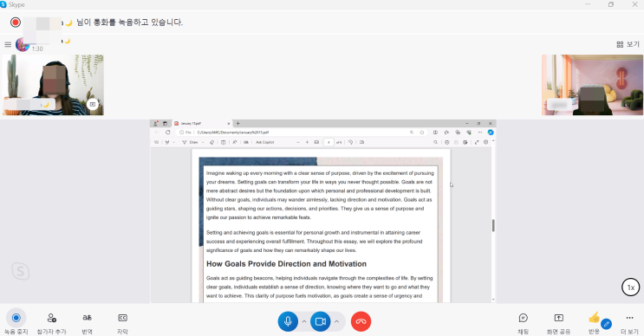Close the January 15.pdf tab in shared browser
Viewport: 644px width, 336px height.
(x=229, y=124)
